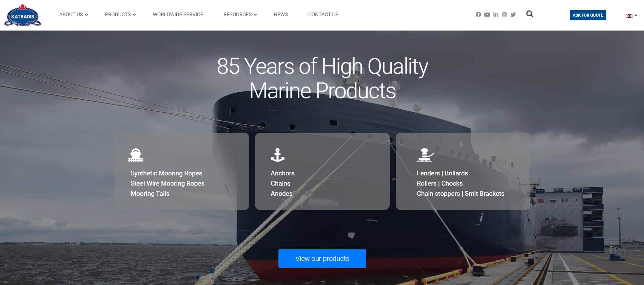Click the Katradis logo
This screenshot has height=285, width=644.
[x=23, y=15]
